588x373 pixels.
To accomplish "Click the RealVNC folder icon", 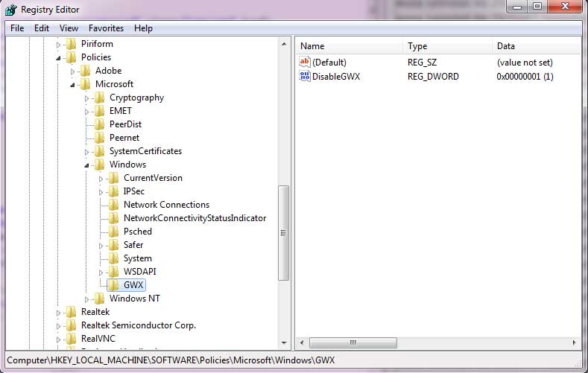I will [72, 339].
